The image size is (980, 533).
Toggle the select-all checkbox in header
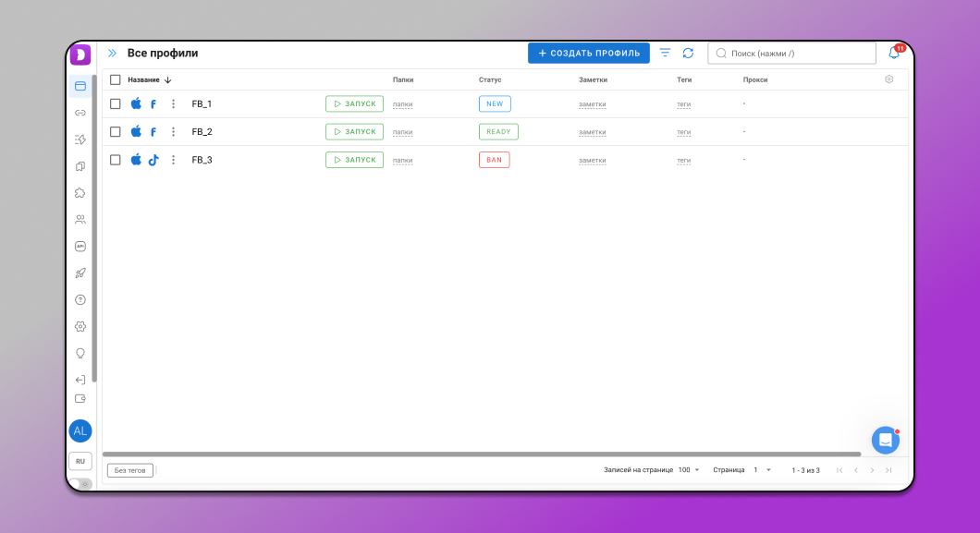tap(116, 79)
